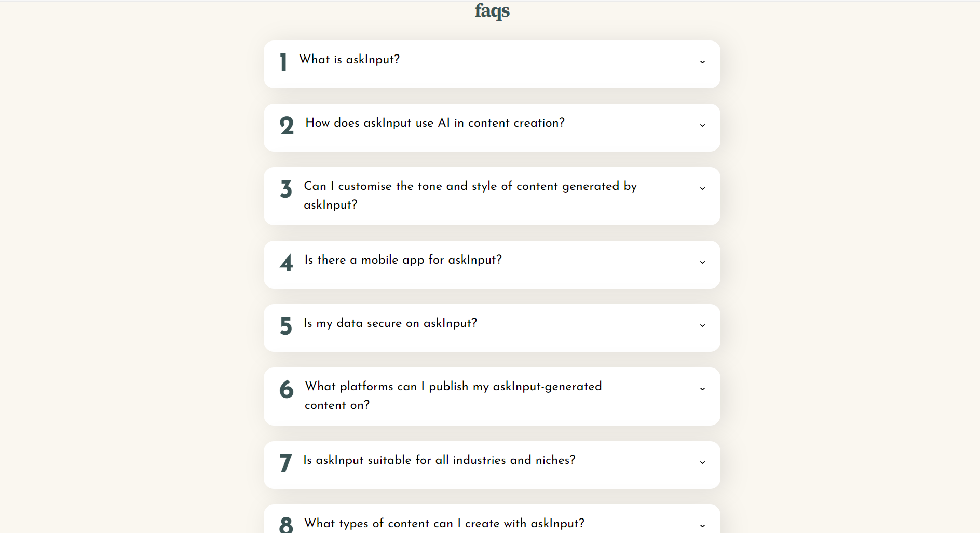This screenshot has height=533, width=980.
Task: Click the 'faqs' heading
Action: coord(492,10)
